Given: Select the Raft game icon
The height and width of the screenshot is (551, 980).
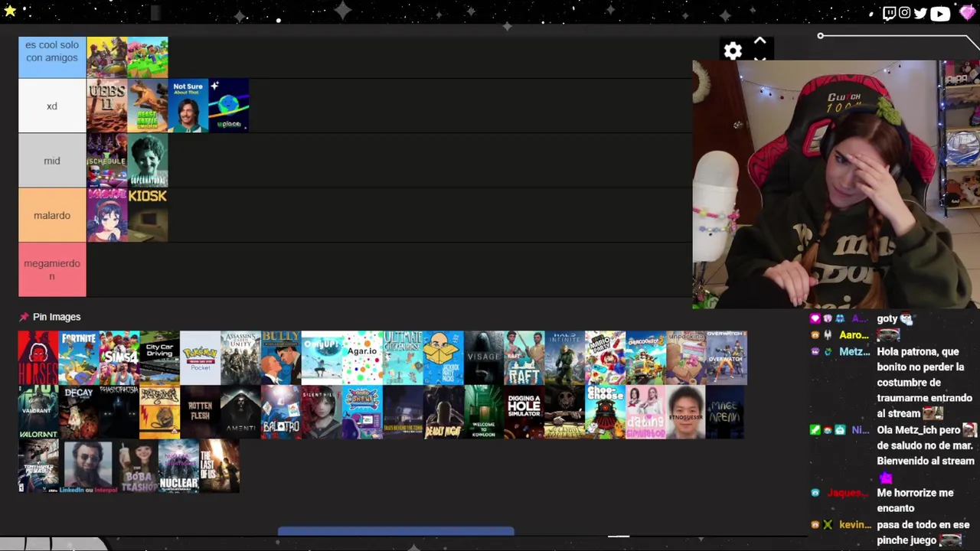Looking at the screenshot, I should click(x=524, y=357).
